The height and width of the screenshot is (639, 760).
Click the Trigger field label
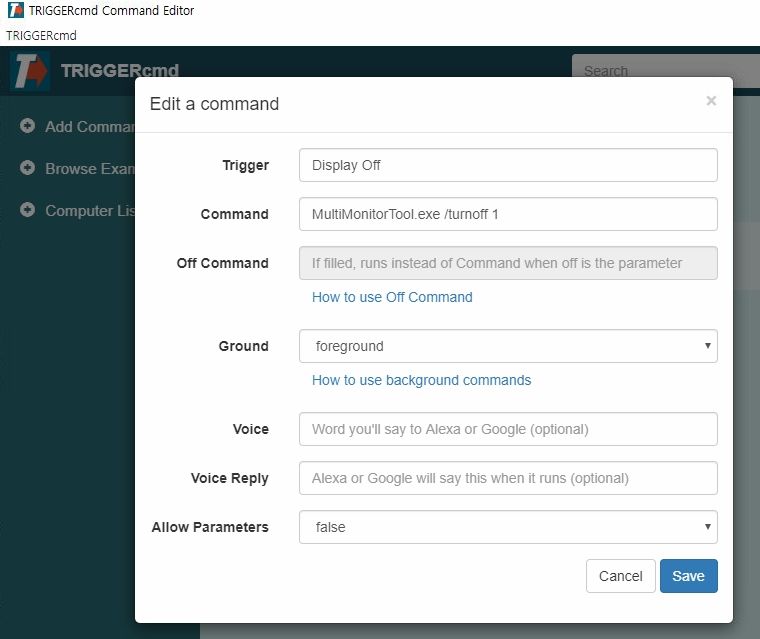click(x=245, y=165)
